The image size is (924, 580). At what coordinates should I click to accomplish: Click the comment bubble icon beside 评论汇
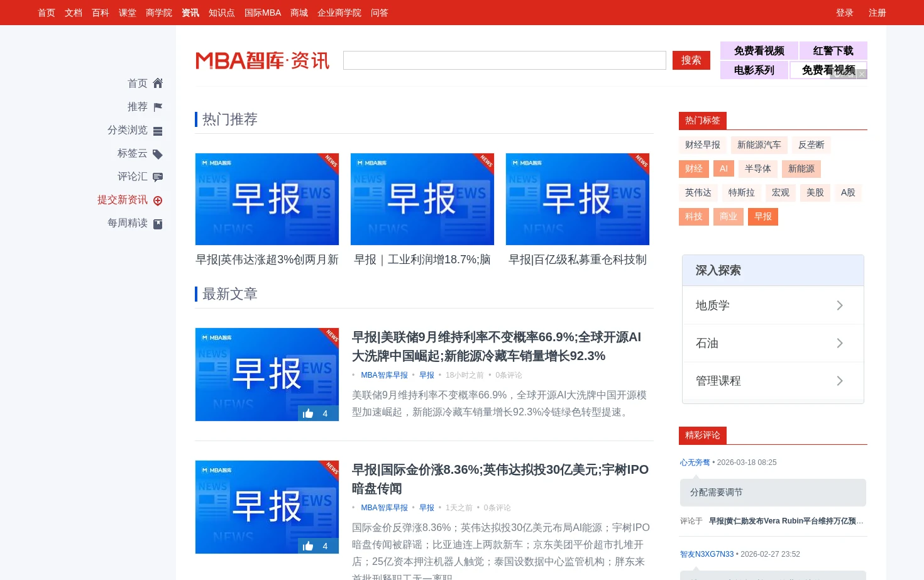click(x=158, y=177)
